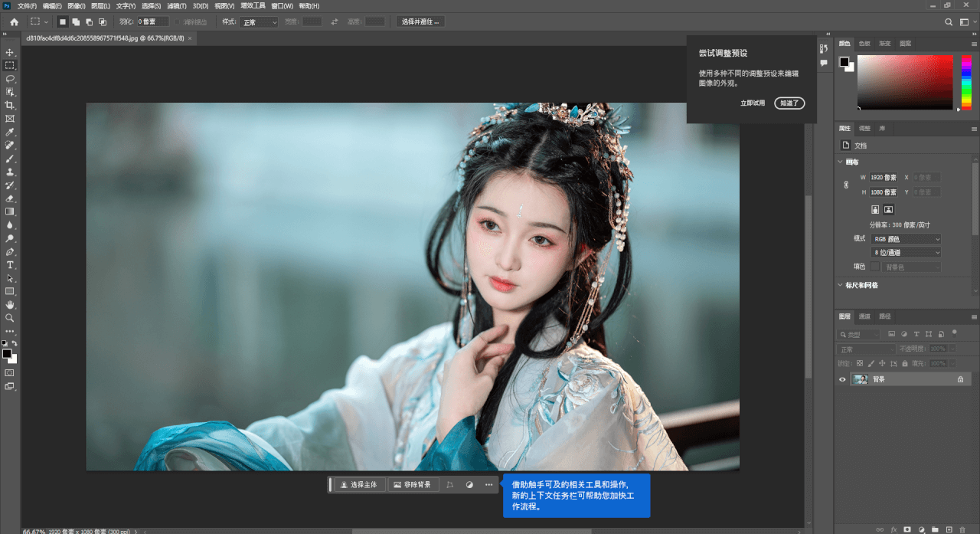
Task: Click the hue slider in color panel
Action: point(967,82)
